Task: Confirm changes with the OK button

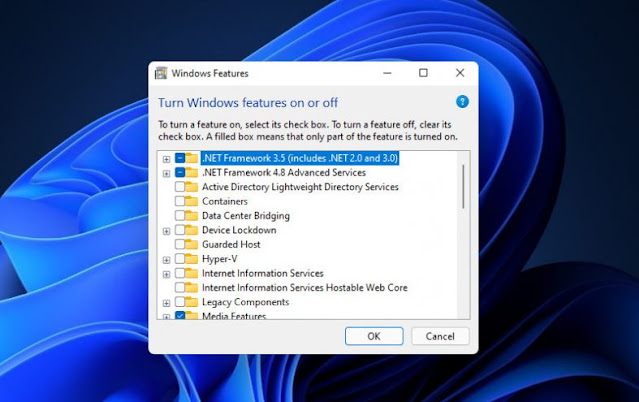Action: pyautogui.click(x=374, y=336)
